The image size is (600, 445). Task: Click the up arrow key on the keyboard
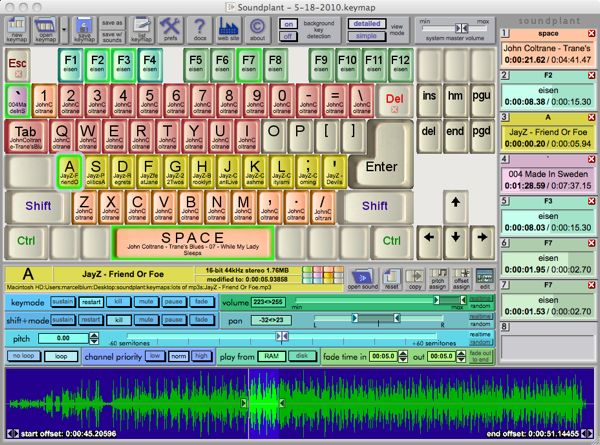455,206
